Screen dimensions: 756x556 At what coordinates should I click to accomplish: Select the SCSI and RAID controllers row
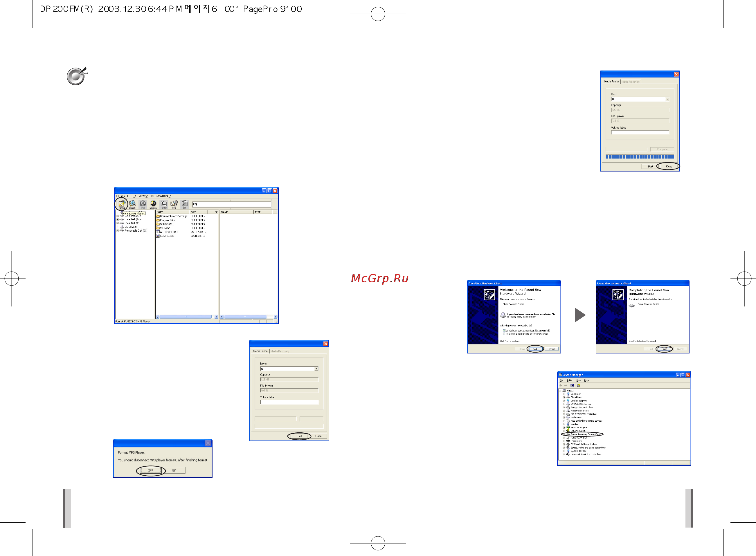pos(582,444)
